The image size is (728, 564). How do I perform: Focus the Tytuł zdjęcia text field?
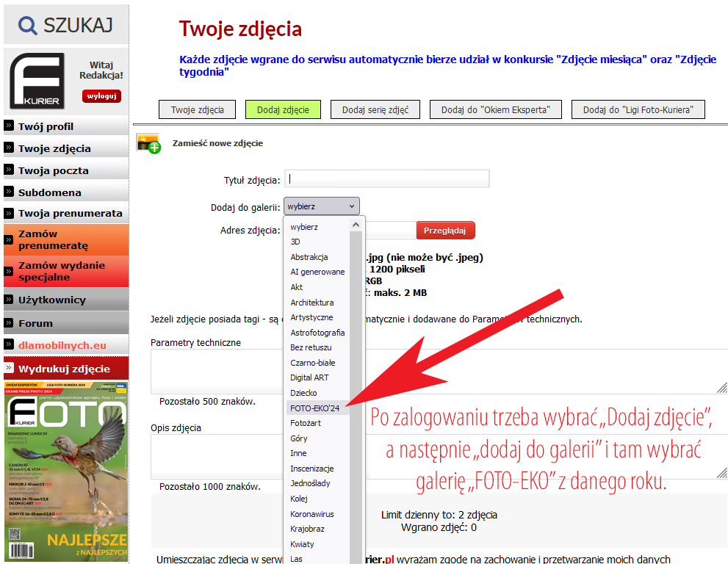387,179
